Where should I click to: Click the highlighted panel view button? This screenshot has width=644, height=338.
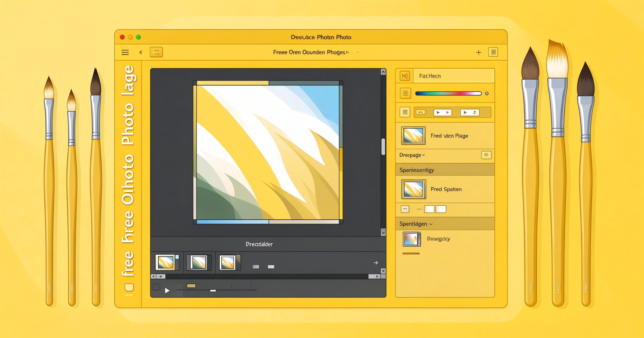[x=156, y=52]
